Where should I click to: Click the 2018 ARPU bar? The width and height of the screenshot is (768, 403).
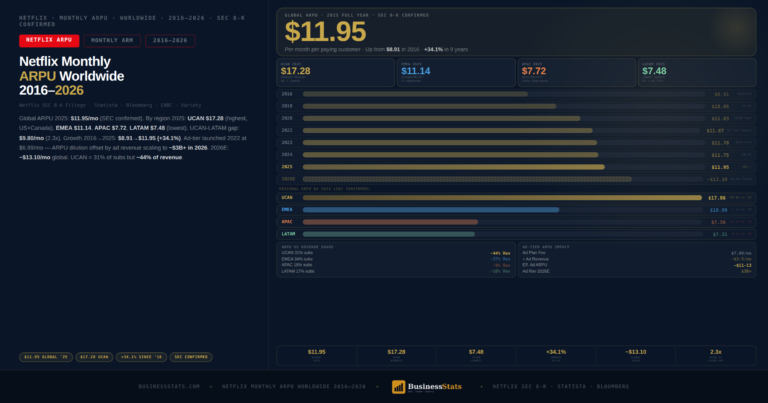pos(429,106)
